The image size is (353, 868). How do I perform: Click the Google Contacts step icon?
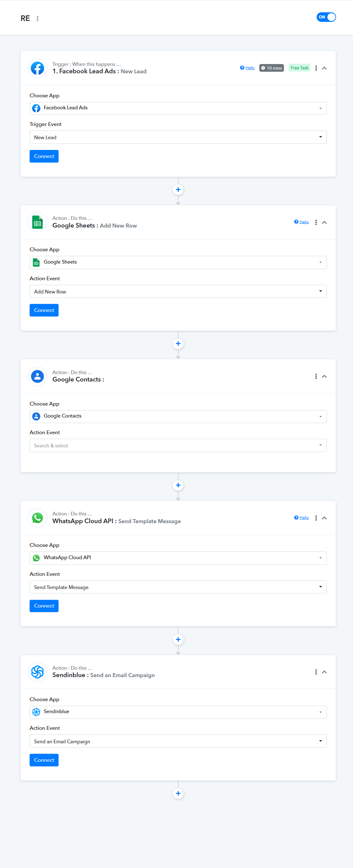click(38, 376)
